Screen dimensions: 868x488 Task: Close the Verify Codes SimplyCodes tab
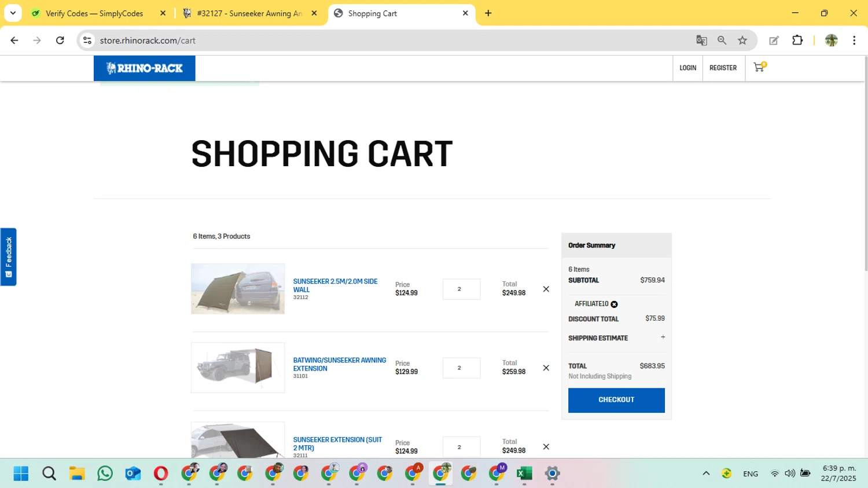point(163,13)
